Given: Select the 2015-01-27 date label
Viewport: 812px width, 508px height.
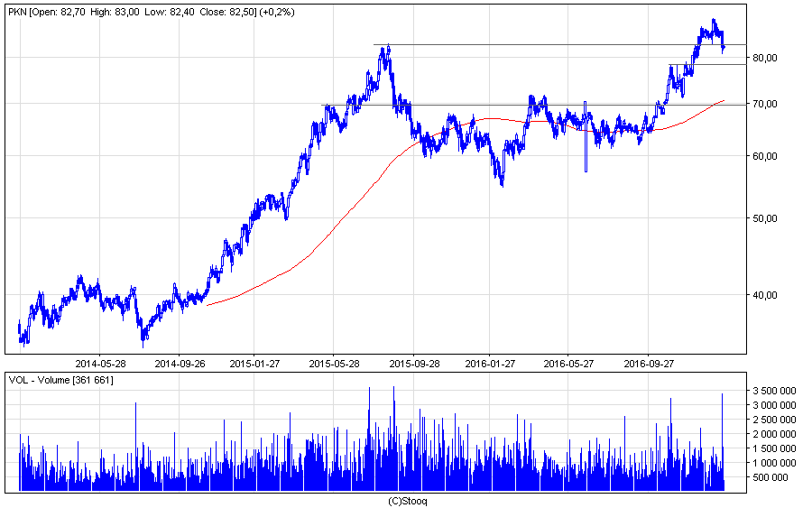Looking at the screenshot, I should pyautogui.click(x=254, y=364).
